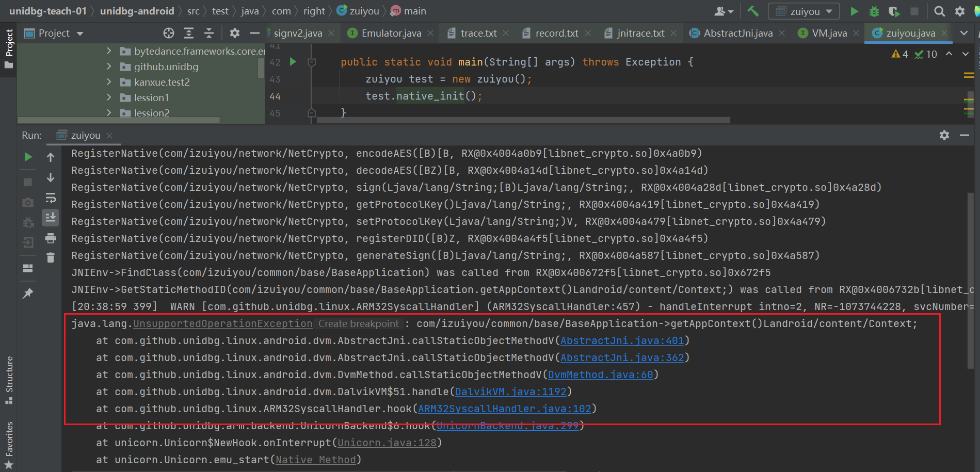The height and width of the screenshot is (472, 980).
Task: Toggle soft-wrap in the Run console
Action: coord(50,198)
